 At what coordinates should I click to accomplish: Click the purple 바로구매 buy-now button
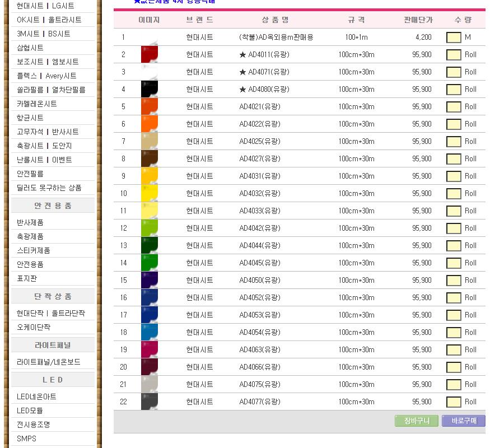pyautogui.click(x=464, y=421)
